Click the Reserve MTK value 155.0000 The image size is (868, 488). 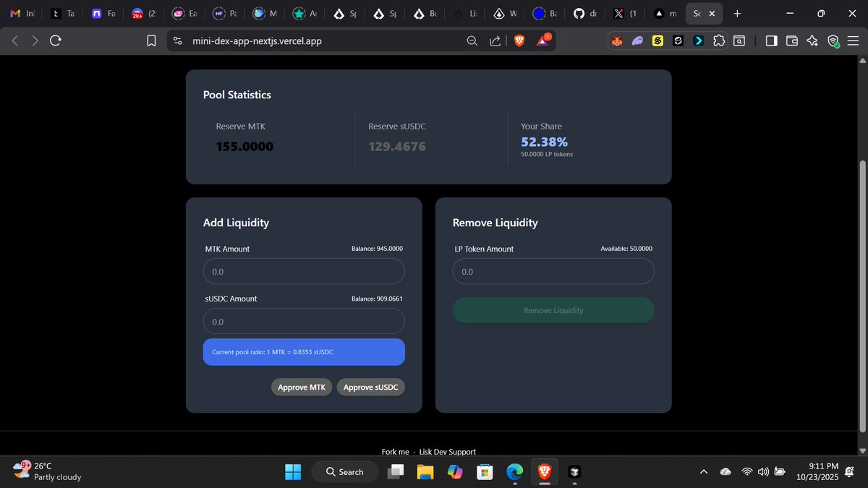(x=244, y=147)
